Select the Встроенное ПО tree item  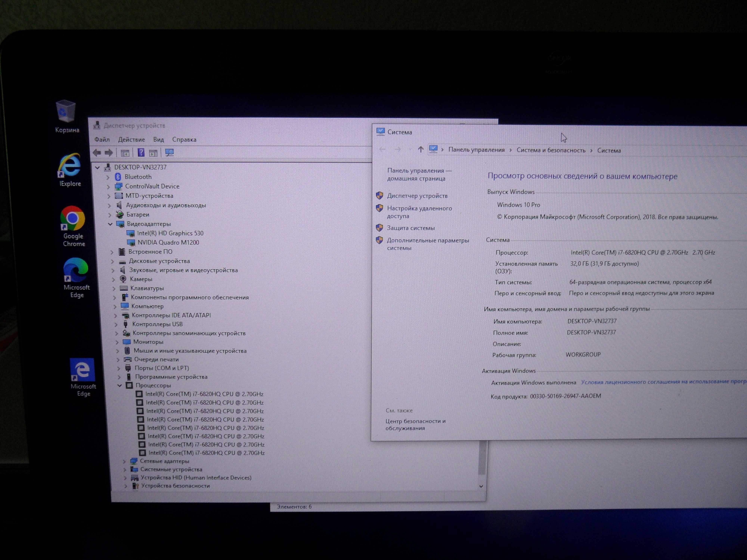150,252
